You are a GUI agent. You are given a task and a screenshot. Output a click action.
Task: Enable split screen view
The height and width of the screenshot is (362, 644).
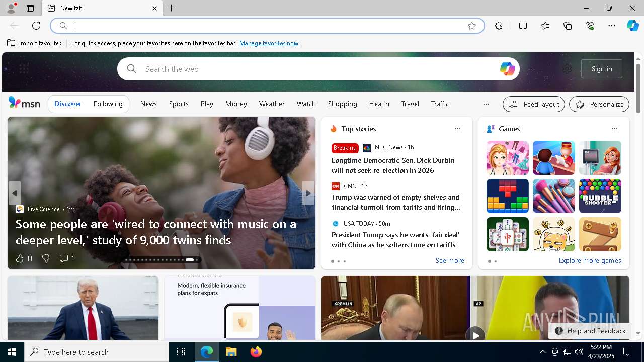[523, 26]
